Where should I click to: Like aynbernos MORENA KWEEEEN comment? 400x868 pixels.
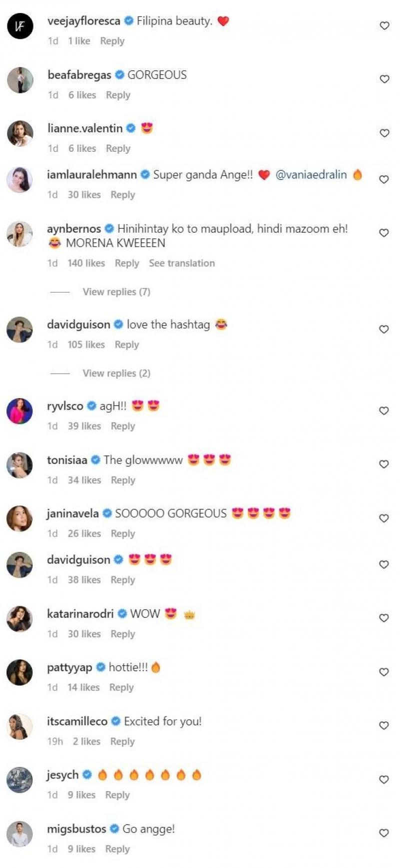(384, 233)
